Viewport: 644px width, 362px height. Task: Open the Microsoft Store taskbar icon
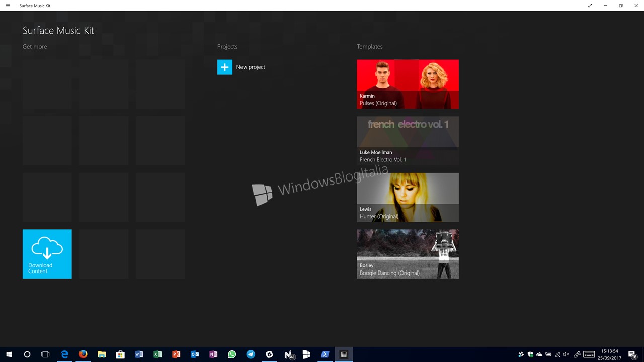(120, 354)
